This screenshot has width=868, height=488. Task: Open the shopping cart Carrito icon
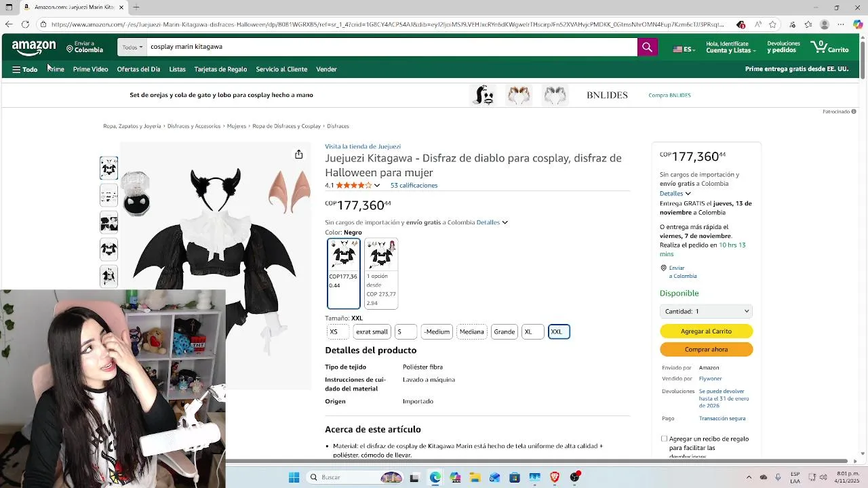coord(829,47)
